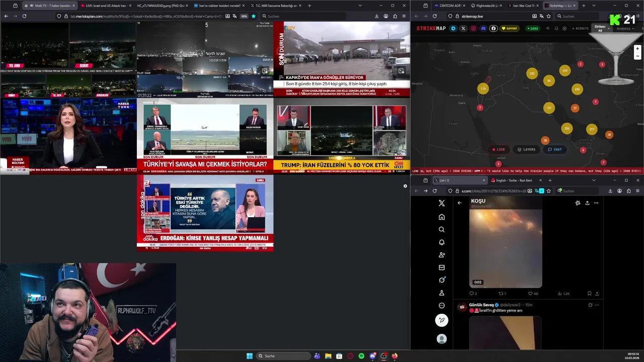Open X messages envelope from the sidebar
This screenshot has height=362, width=644.
442,267
